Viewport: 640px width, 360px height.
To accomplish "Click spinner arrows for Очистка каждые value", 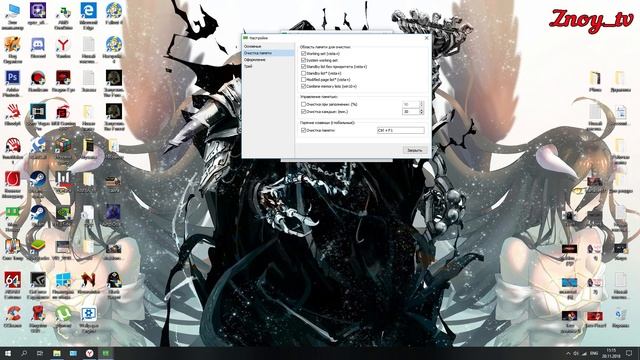I will pos(422,111).
